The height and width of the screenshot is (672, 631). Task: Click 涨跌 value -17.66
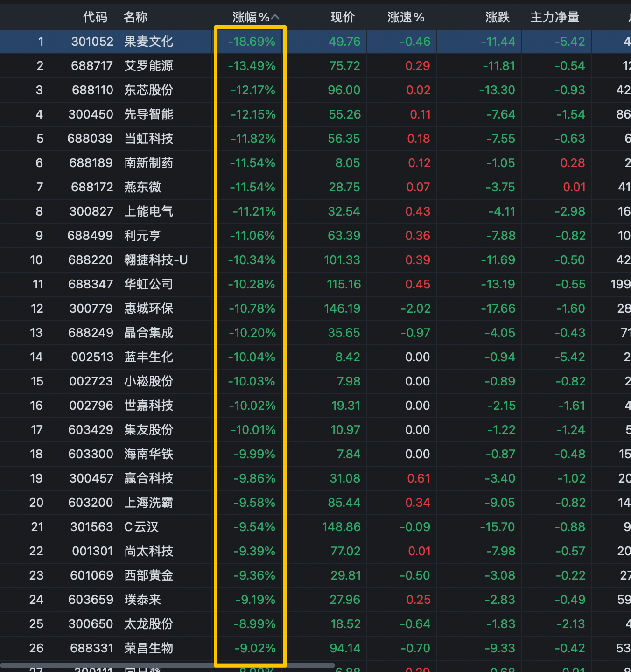[498, 308]
